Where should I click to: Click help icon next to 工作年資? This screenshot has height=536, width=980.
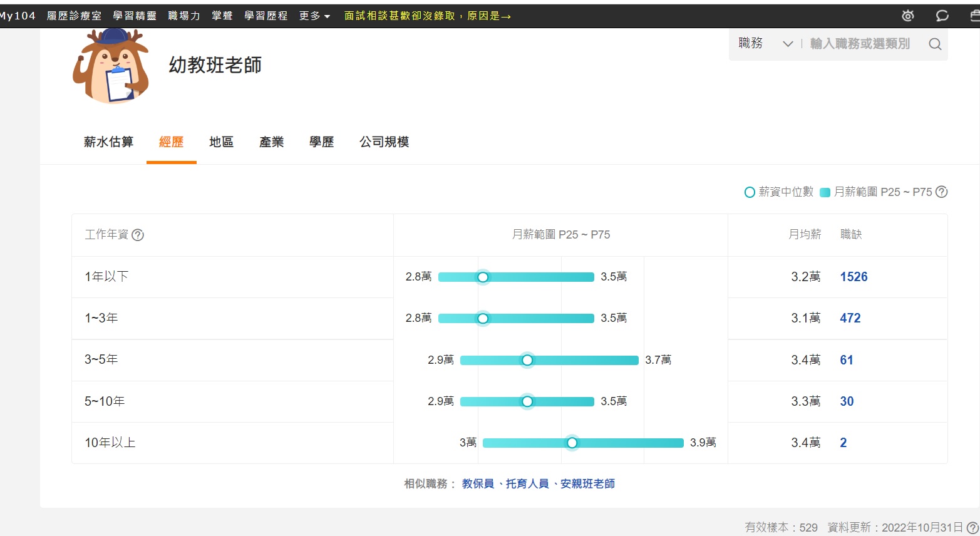138,235
